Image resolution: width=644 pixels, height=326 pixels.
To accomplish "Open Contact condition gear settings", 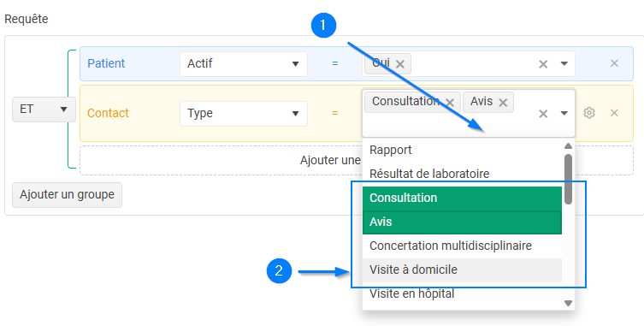I will [x=589, y=113].
